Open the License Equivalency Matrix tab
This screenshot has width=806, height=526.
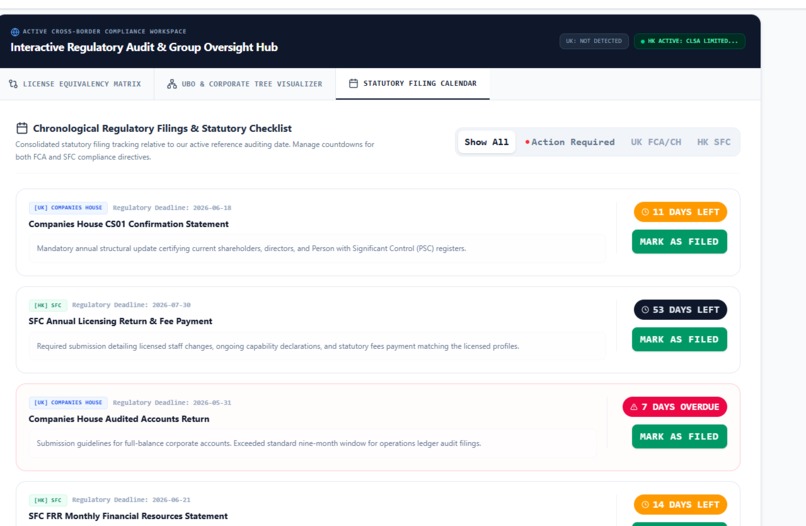pos(75,84)
